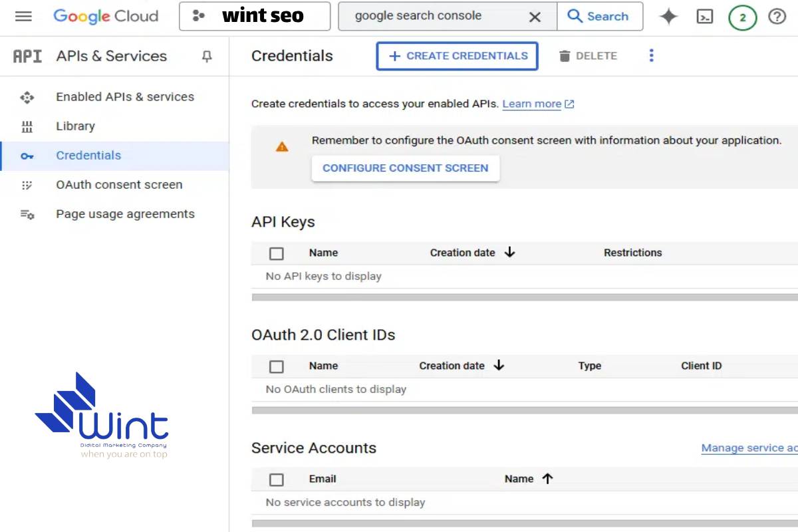The height and width of the screenshot is (532, 798).
Task: Activate Cloud Shell terminal icon
Action: coord(705,17)
